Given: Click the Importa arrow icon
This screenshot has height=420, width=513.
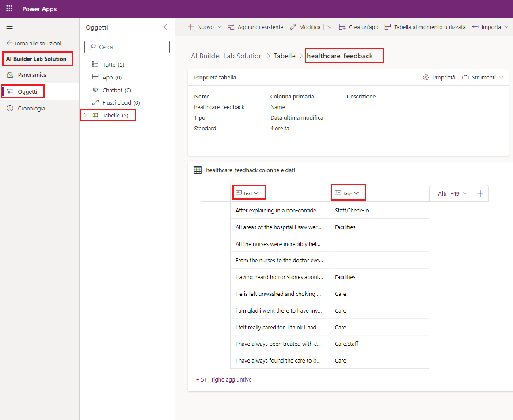Looking at the screenshot, I should coord(475,27).
